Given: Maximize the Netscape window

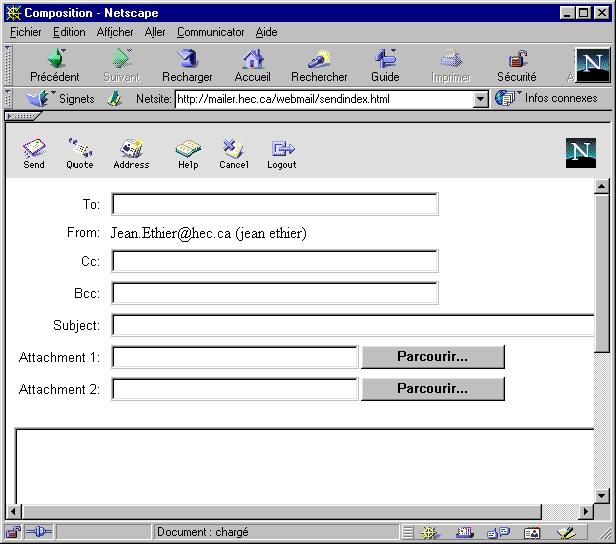Looking at the screenshot, I should pos(584,13).
